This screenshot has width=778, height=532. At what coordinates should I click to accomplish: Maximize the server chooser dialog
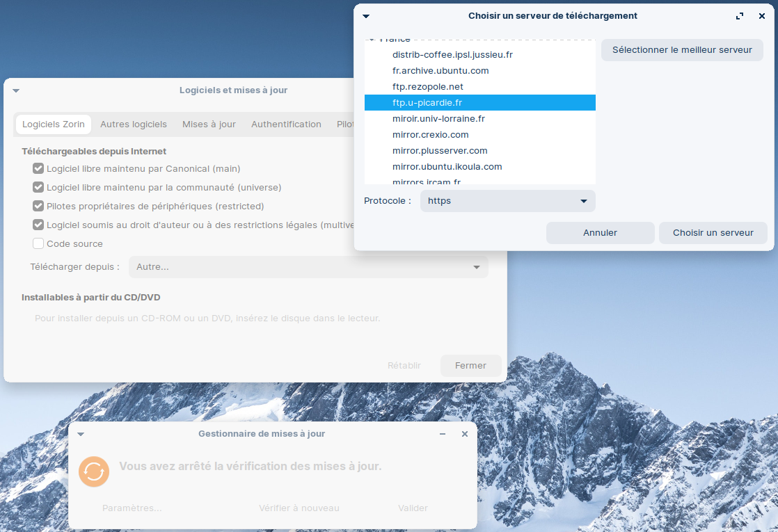(740, 16)
